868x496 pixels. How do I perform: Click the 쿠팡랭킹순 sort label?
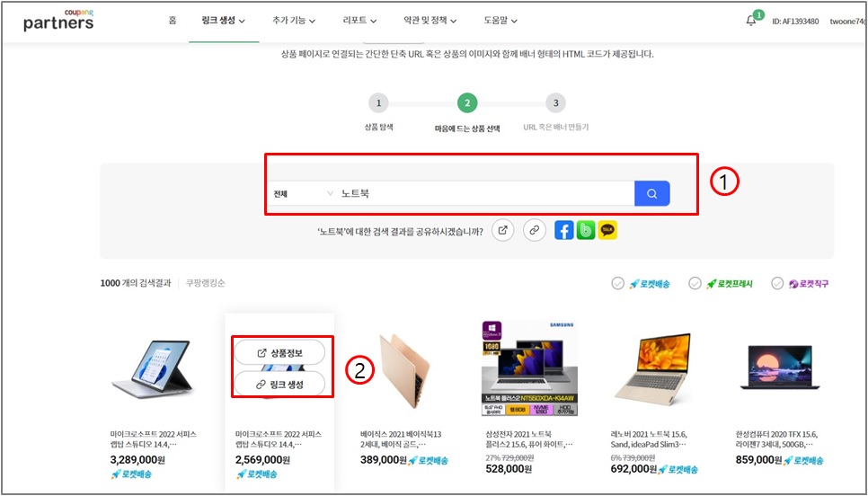206,283
